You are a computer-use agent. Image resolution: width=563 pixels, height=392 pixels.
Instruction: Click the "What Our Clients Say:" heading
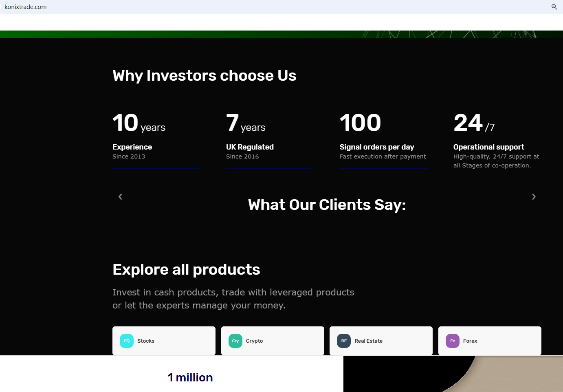coord(327,205)
